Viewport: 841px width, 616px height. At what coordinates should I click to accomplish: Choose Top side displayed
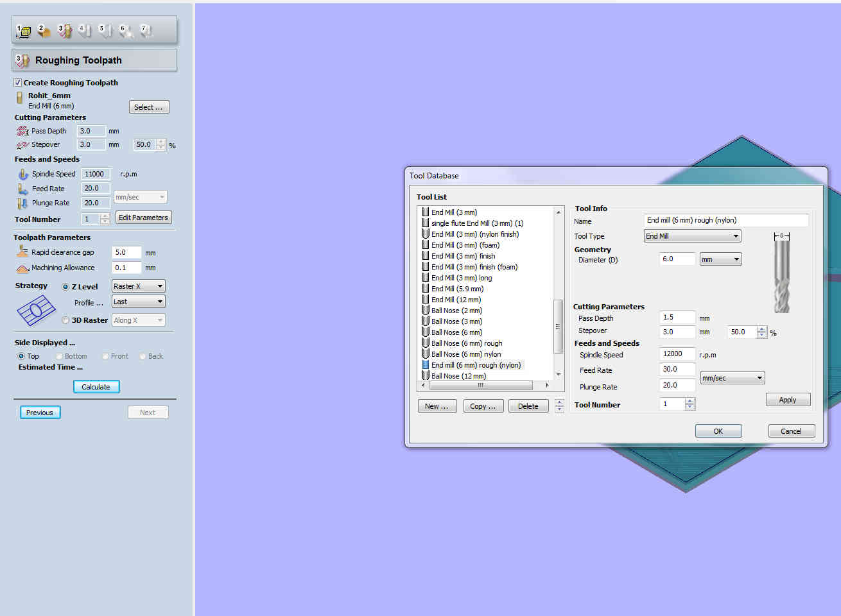(x=21, y=356)
